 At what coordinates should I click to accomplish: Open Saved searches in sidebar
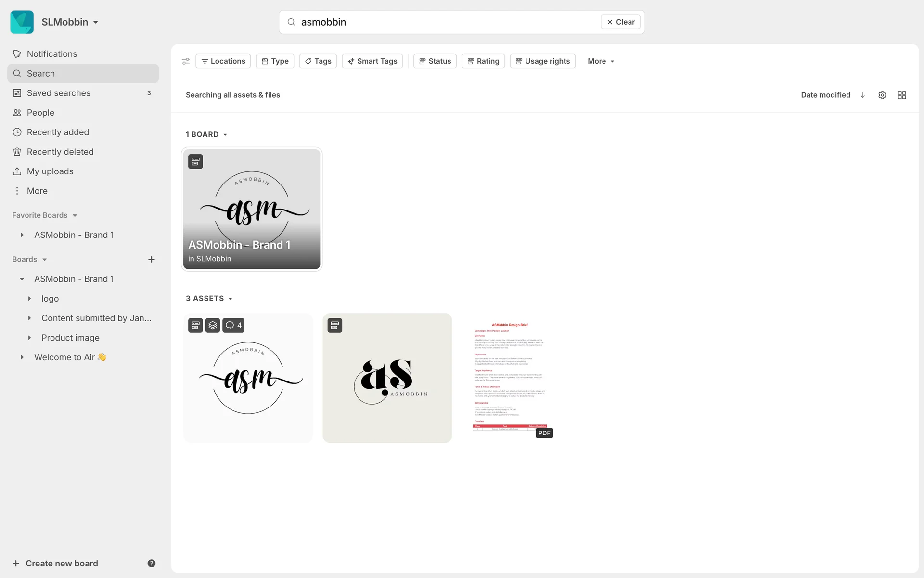tap(59, 93)
